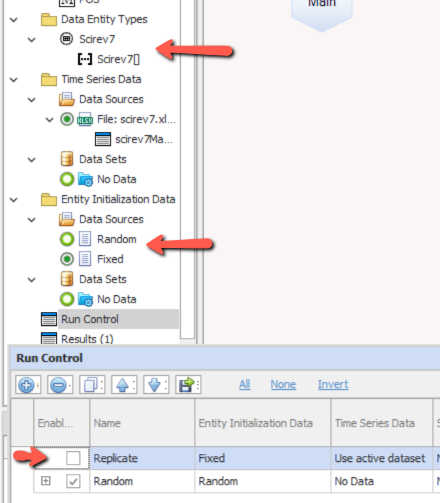Activate No Data set under Entity Initialization Data
Screen dimensions: 440x503
click(x=67, y=299)
